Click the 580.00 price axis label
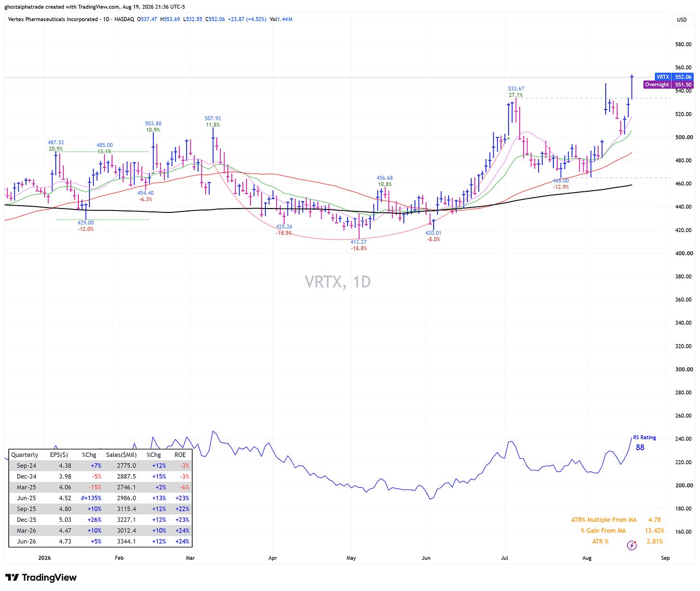Image resolution: width=700 pixels, height=591 pixels. point(683,44)
